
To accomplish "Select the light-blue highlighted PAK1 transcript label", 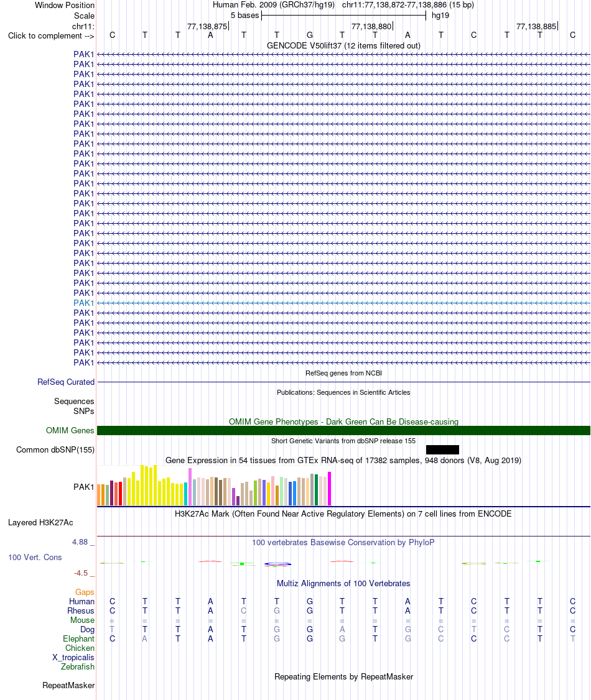I will point(83,303).
